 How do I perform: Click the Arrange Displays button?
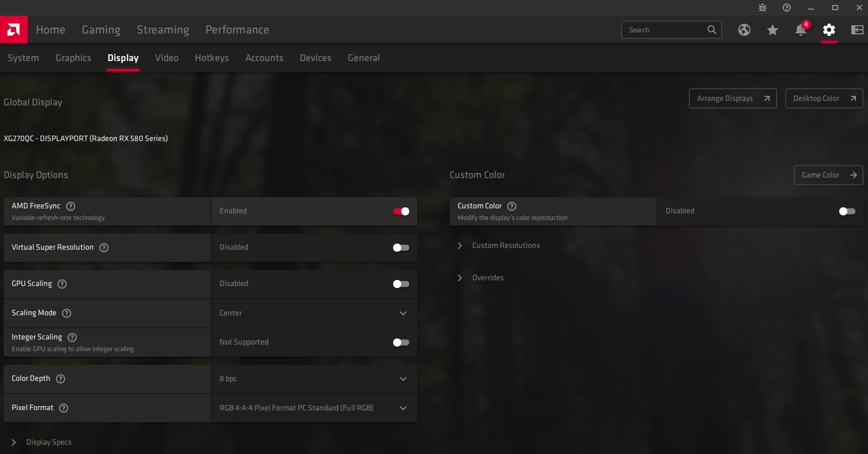733,98
